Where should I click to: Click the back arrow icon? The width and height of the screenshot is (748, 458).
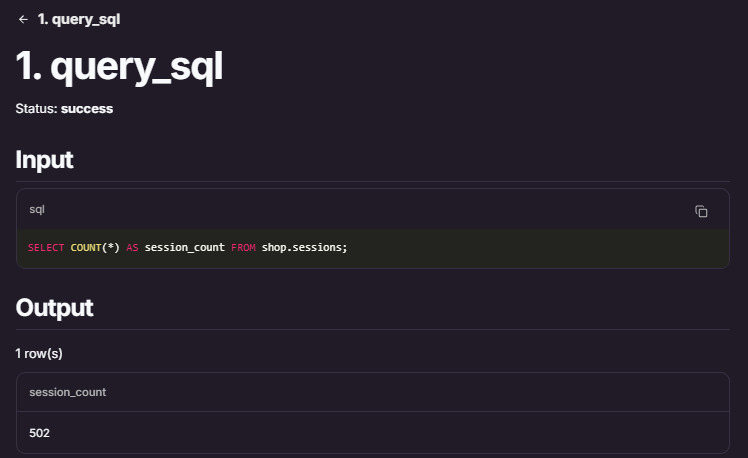point(23,20)
